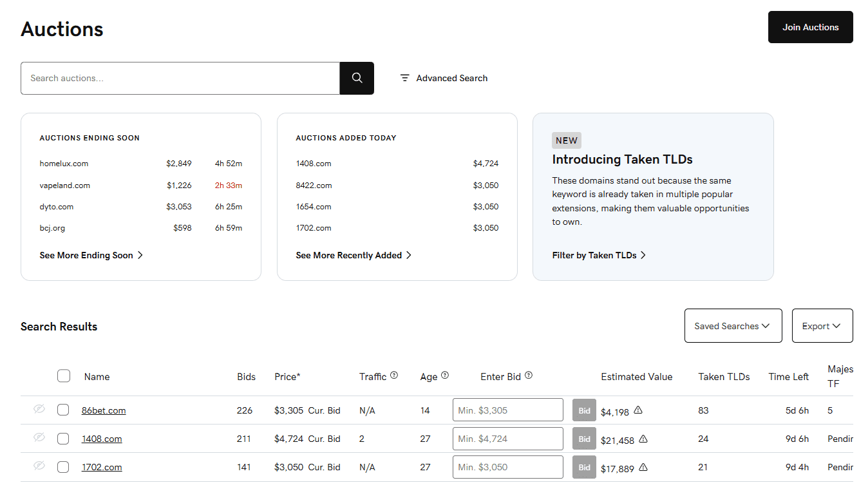The height and width of the screenshot is (487, 868).
Task: Check the select-all checkbox in table header
Action: [64, 376]
